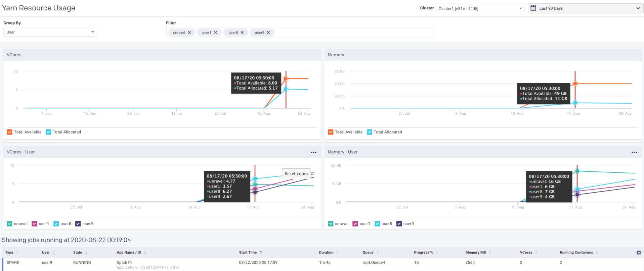Expand the Last 90 Days range dropdown
Viewport: 644px width, 271px height.
pos(586,8)
